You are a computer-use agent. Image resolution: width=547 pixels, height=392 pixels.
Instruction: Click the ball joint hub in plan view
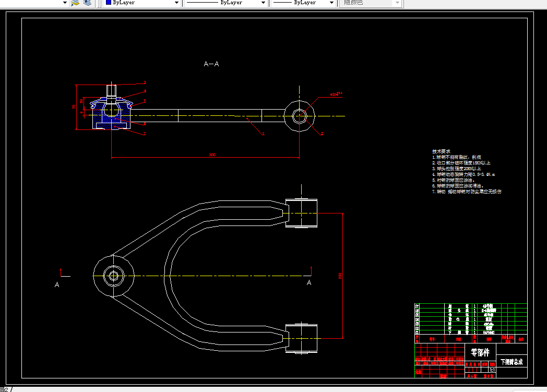tap(113, 276)
